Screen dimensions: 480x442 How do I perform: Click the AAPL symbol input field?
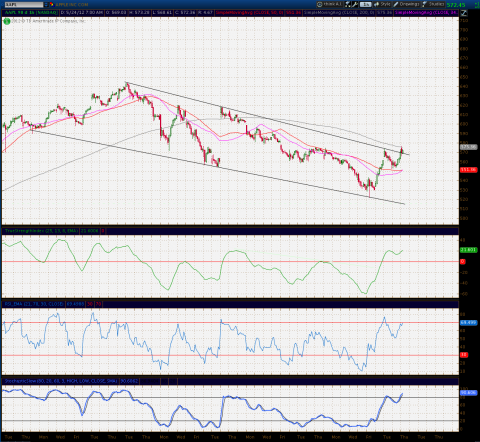(x=23, y=4)
